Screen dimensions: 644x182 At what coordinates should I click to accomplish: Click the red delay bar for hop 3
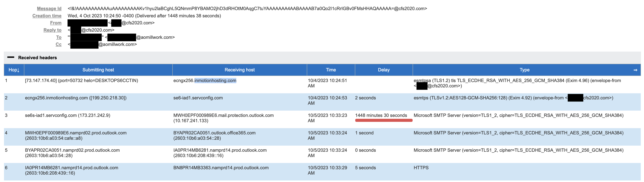coord(384,121)
